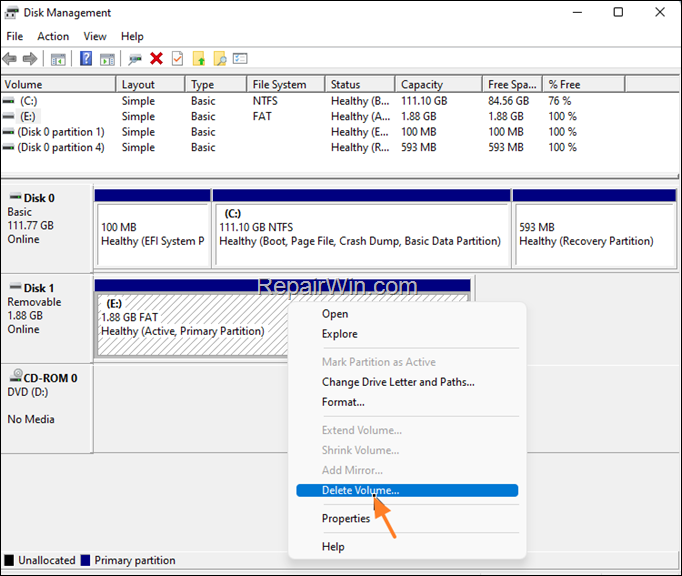Screen dimensions: 682x576
Task: Click the FAT file system cell
Action: pos(262,117)
